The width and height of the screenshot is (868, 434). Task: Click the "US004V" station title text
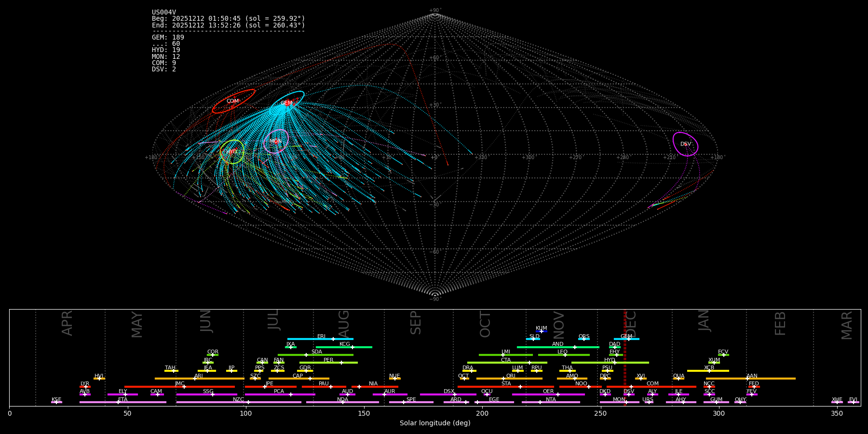164,13
